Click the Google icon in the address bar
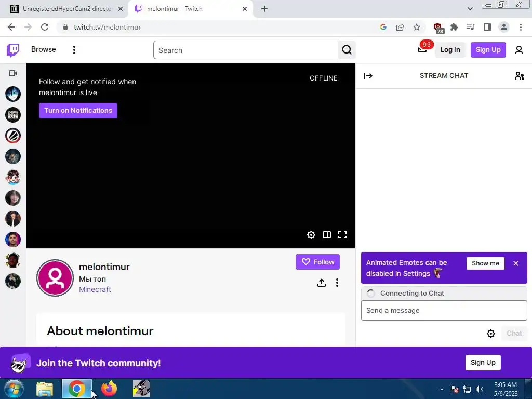 click(383, 27)
